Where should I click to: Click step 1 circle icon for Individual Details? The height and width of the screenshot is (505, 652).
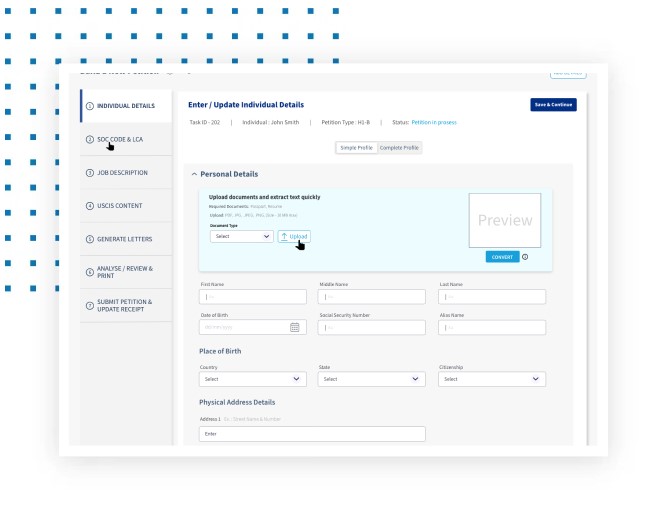(x=90, y=106)
